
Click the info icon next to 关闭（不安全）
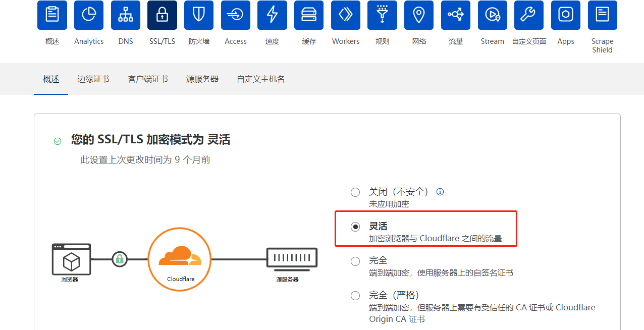(440, 192)
